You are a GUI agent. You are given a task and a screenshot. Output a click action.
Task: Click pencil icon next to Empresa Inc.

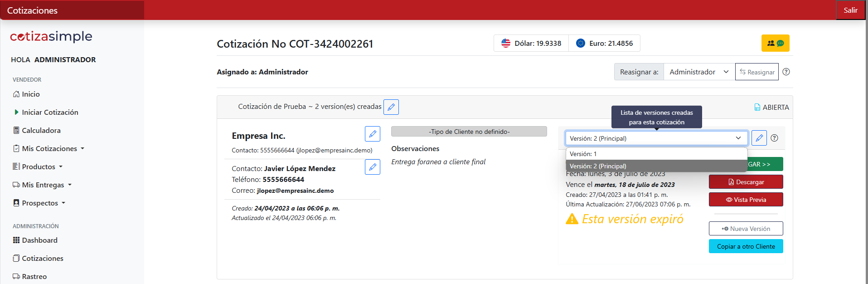[x=372, y=134]
